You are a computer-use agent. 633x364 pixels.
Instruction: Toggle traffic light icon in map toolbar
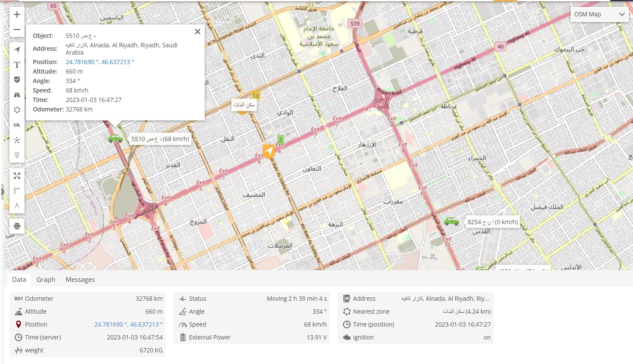click(17, 155)
